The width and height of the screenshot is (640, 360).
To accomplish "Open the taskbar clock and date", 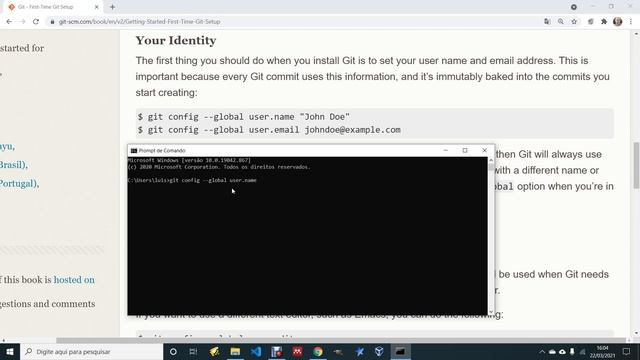I will [602, 351].
